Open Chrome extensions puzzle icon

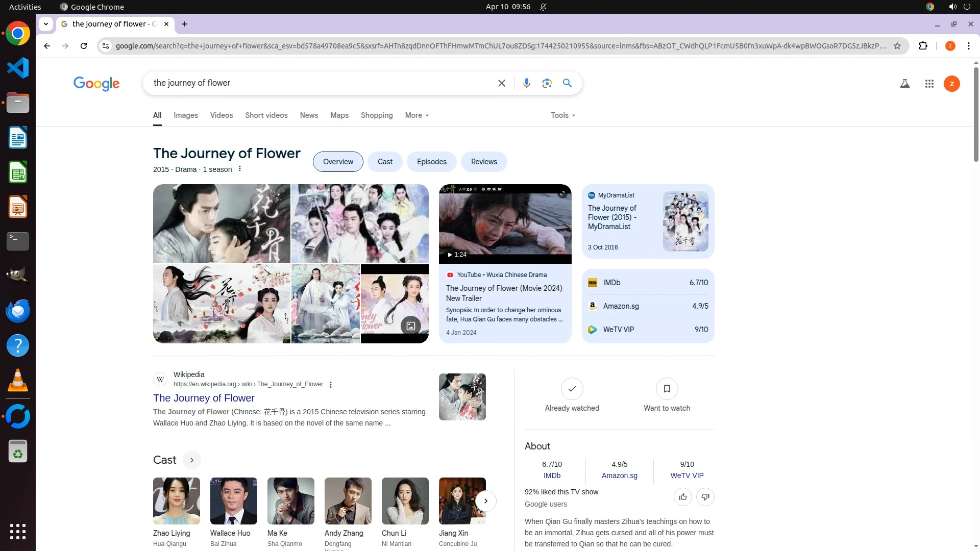(x=923, y=46)
